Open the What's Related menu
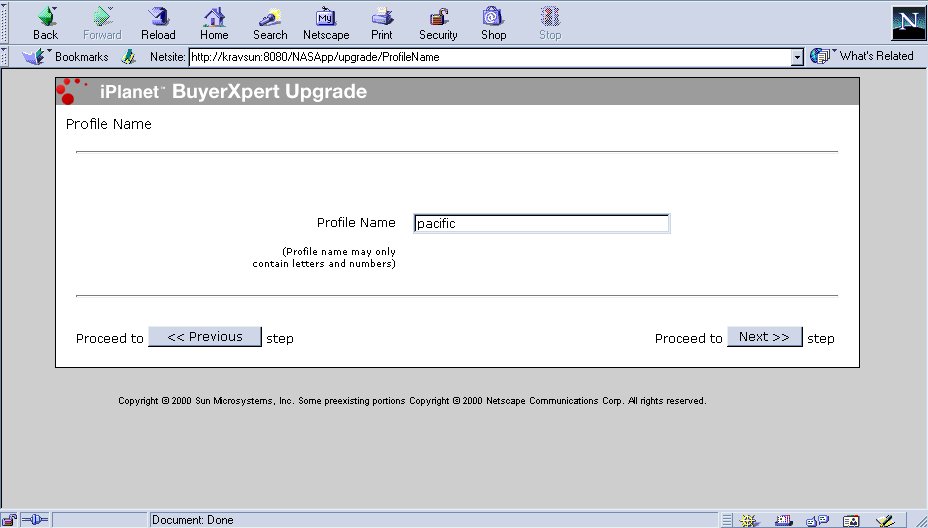Screen dimensions: 928x528 [x=862, y=56]
